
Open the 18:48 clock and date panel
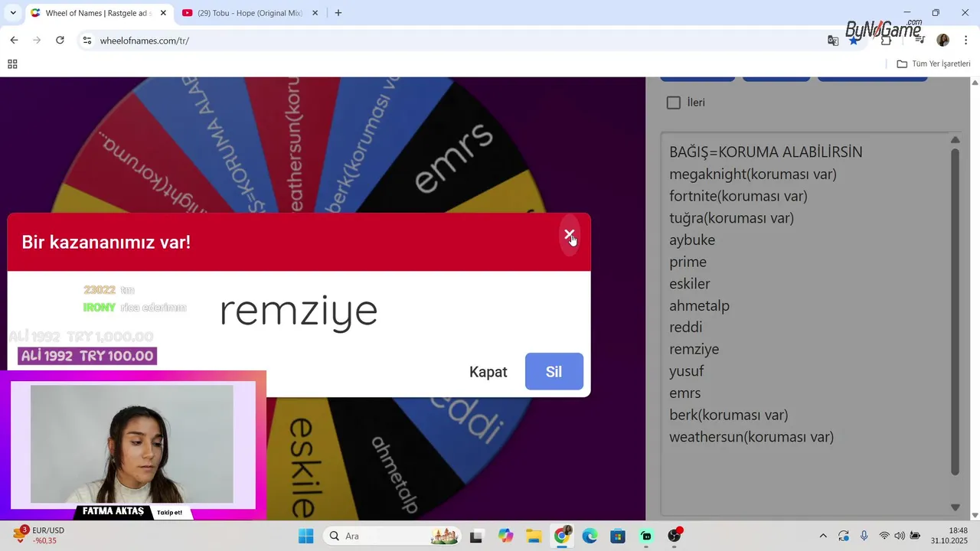(x=949, y=536)
